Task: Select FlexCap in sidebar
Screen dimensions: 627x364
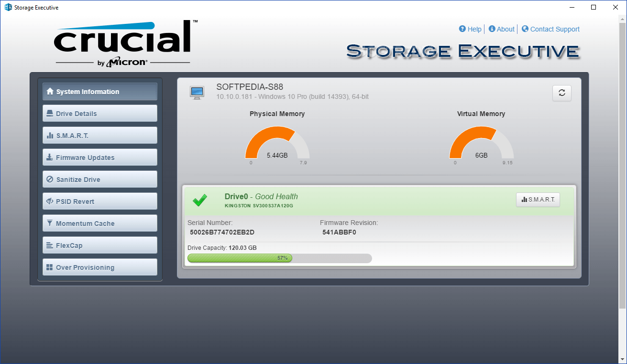Action: pos(100,246)
